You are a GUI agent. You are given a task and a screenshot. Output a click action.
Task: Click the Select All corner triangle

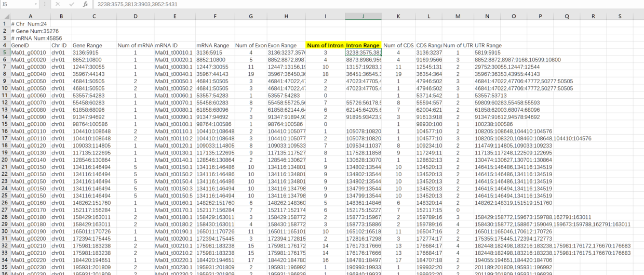(x=5, y=16)
